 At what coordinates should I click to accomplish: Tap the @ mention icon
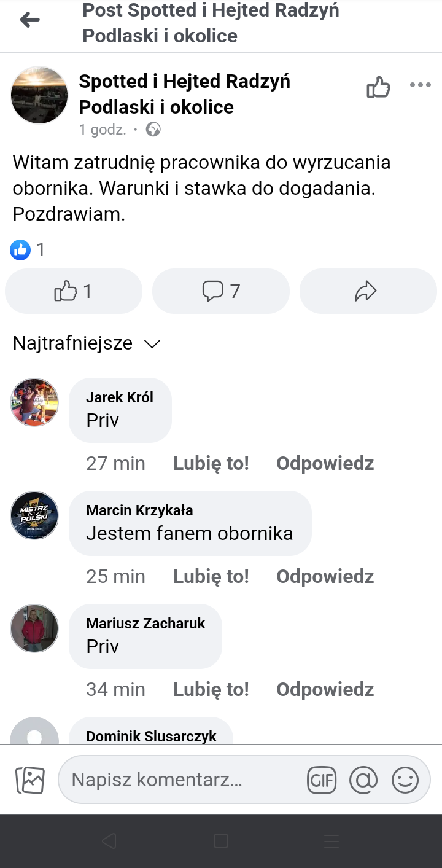point(363,780)
